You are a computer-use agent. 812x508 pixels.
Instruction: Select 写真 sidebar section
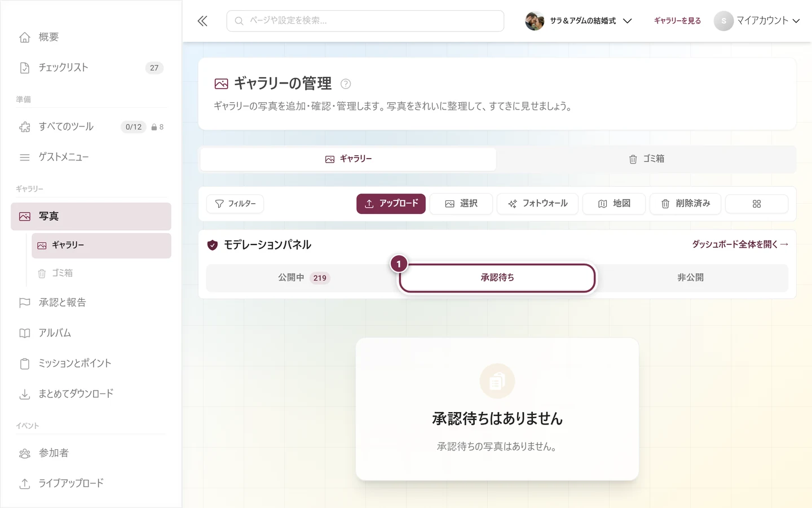click(91, 216)
